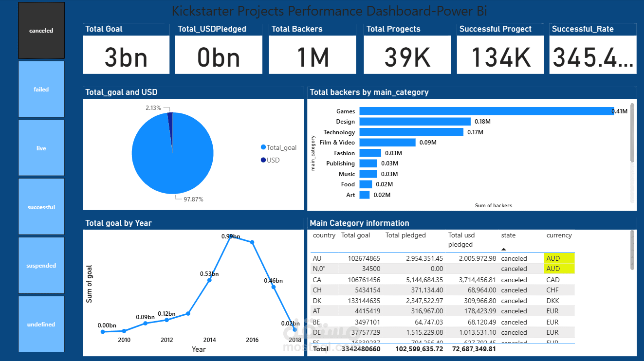Image resolution: width=644 pixels, height=361 pixels.
Task: Click the Main Category table vertical scrollbar
Action: coord(632,250)
